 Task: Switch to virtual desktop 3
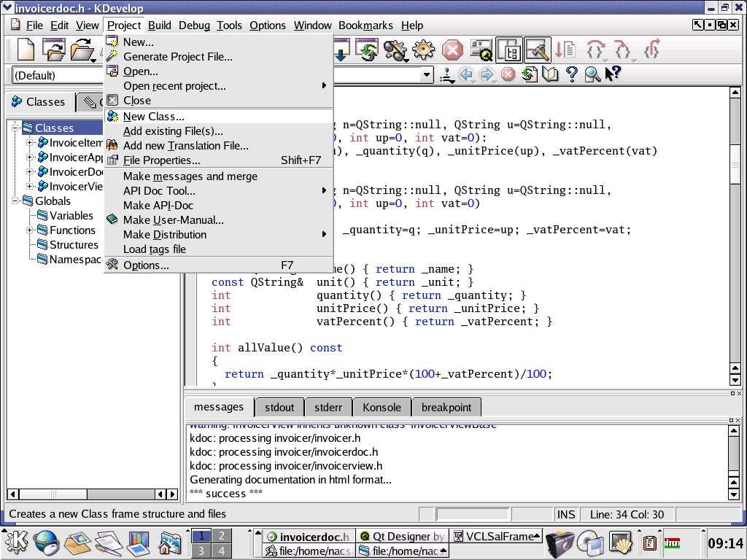(201, 551)
